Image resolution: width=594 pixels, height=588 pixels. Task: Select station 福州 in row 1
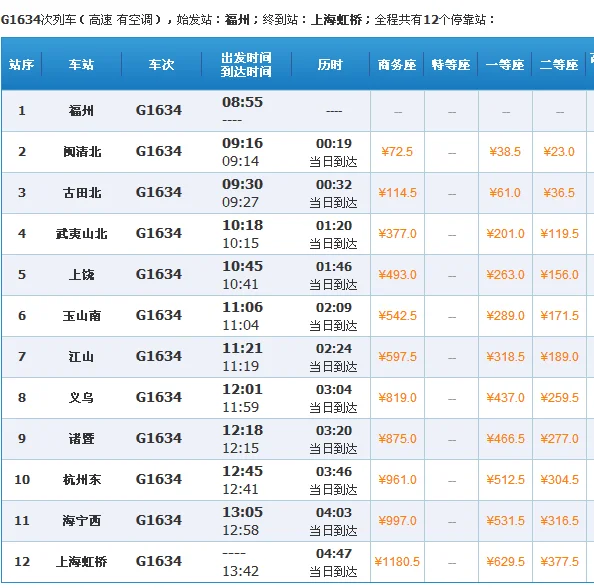point(81,111)
